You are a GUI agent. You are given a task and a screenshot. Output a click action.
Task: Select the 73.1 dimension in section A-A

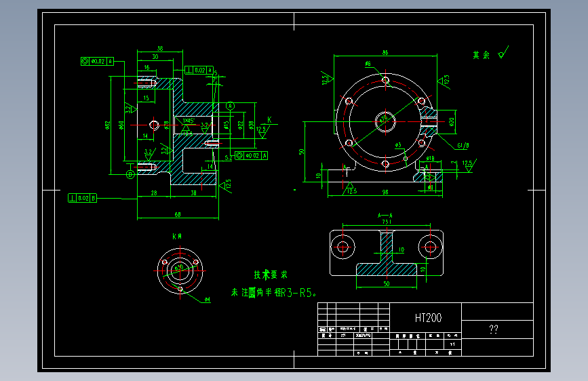pyautogui.click(x=387, y=222)
